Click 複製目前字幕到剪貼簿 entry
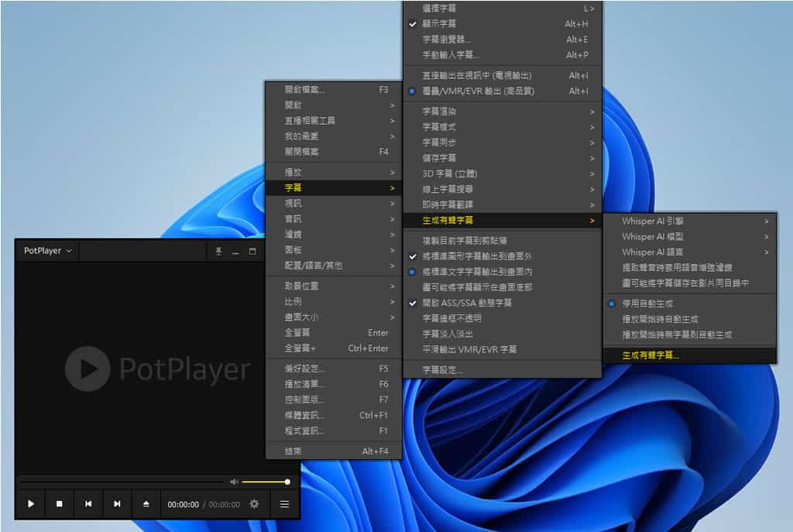This screenshot has width=793, height=532. (x=502, y=241)
